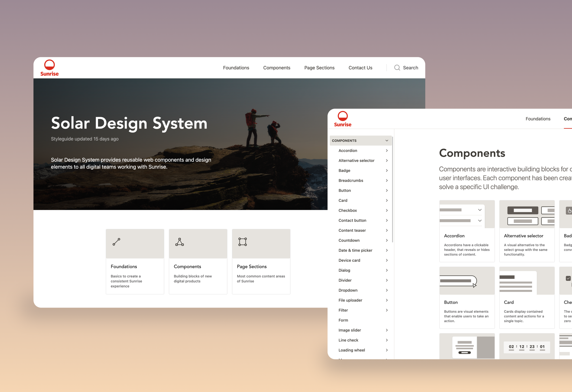
Task: Click the Page Sections card frame icon
Action: (x=243, y=242)
